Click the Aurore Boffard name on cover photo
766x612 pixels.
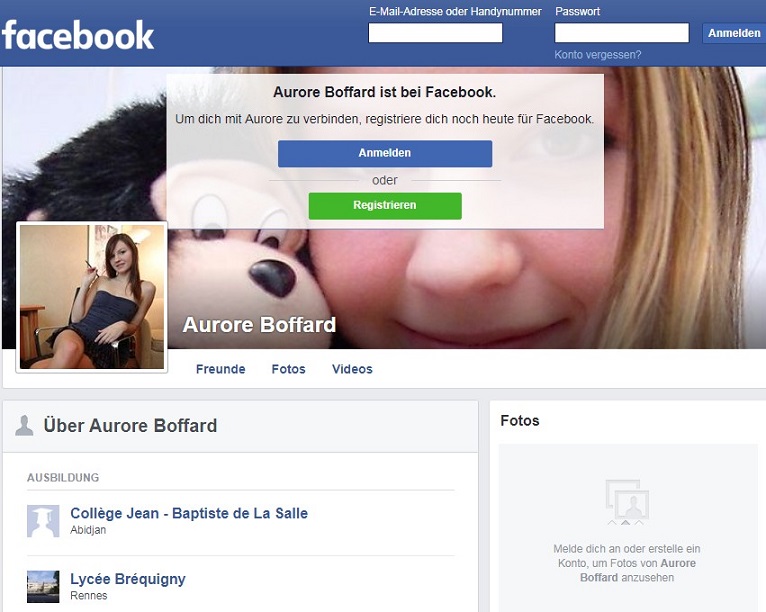coord(259,325)
